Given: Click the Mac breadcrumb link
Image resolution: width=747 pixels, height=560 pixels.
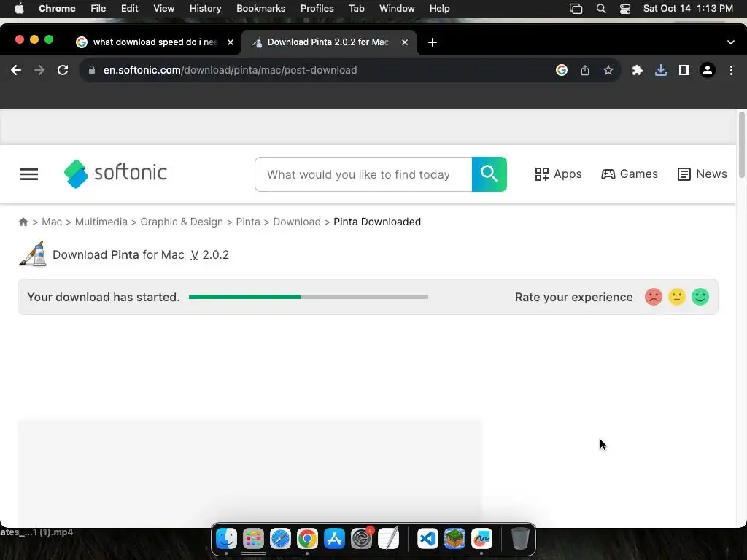Looking at the screenshot, I should (x=52, y=222).
